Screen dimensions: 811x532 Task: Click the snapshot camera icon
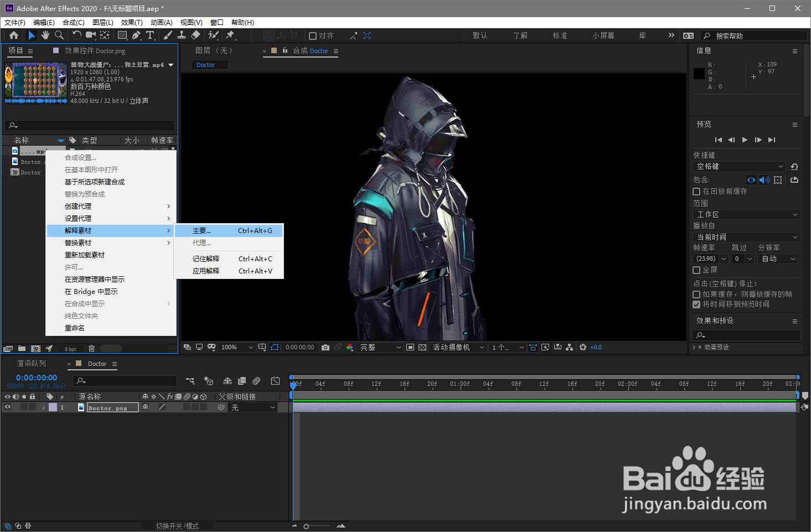(x=326, y=347)
